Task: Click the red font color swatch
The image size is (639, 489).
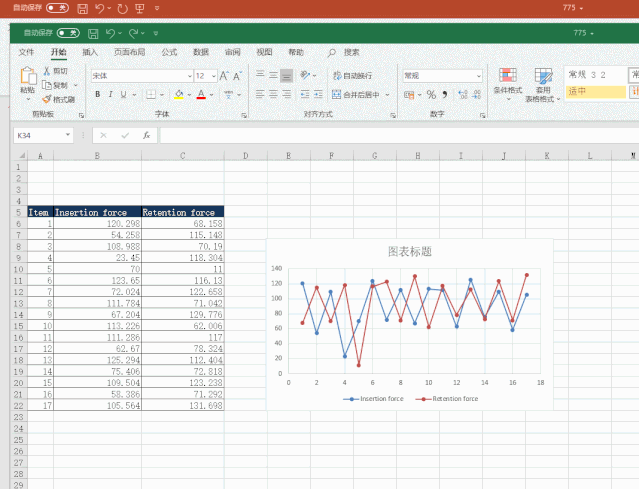Action: [201, 95]
